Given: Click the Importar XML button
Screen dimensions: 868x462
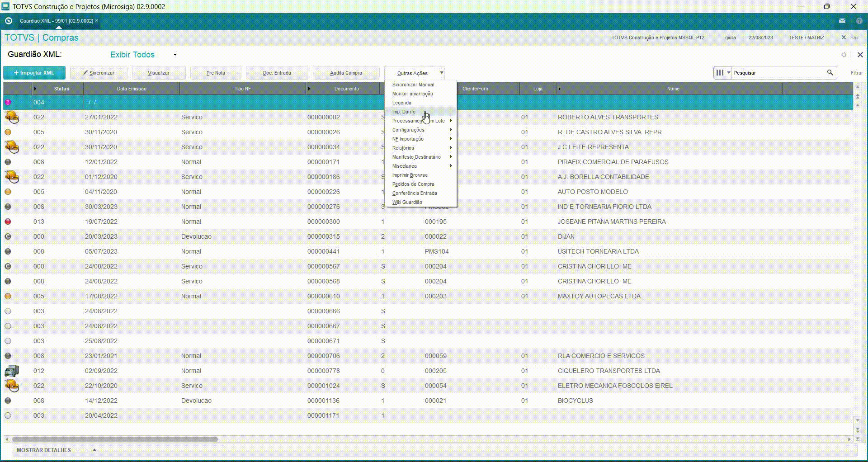Looking at the screenshot, I should [34, 73].
